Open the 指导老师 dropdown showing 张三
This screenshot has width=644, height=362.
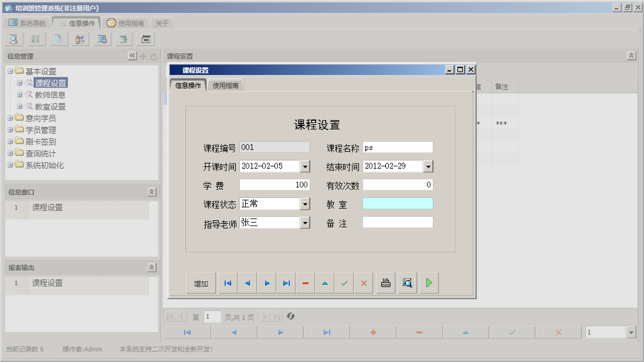(x=304, y=222)
